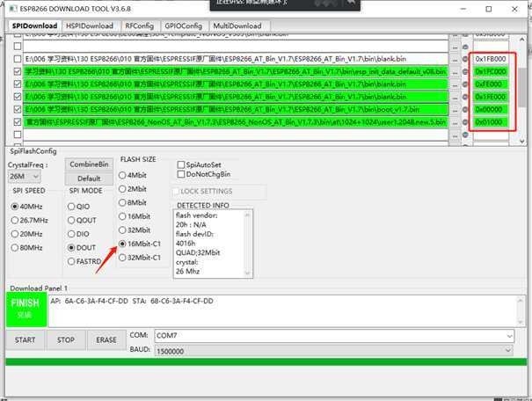Uncheck the esp_init_data_default row checkbox

18,71
